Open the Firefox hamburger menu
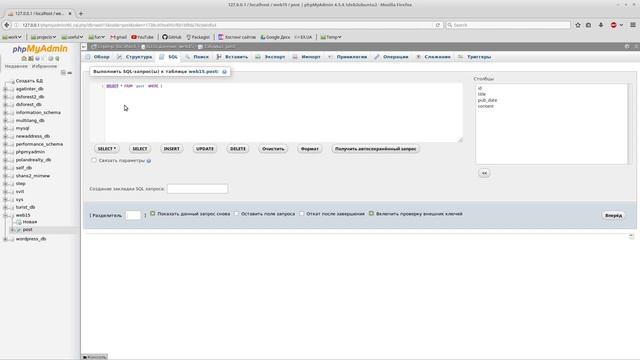 633,25
